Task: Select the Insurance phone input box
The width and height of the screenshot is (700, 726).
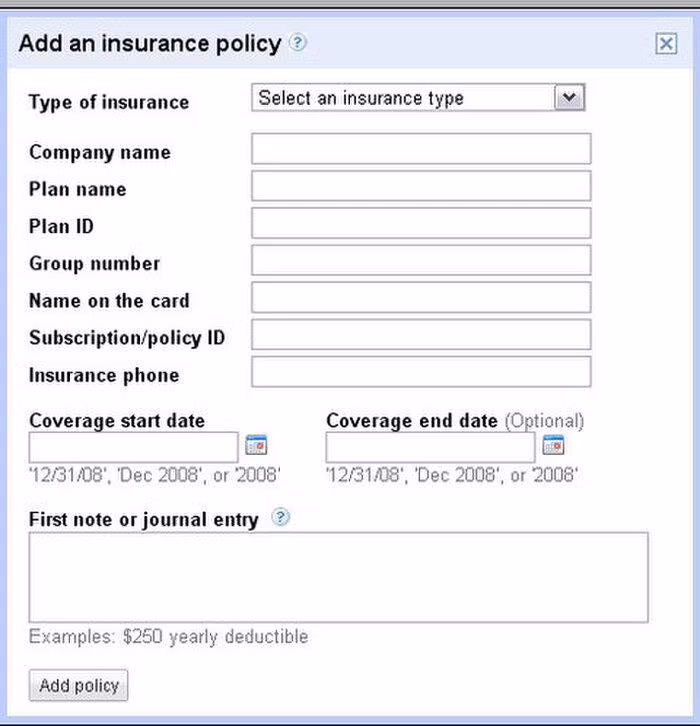Action: coord(421,371)
